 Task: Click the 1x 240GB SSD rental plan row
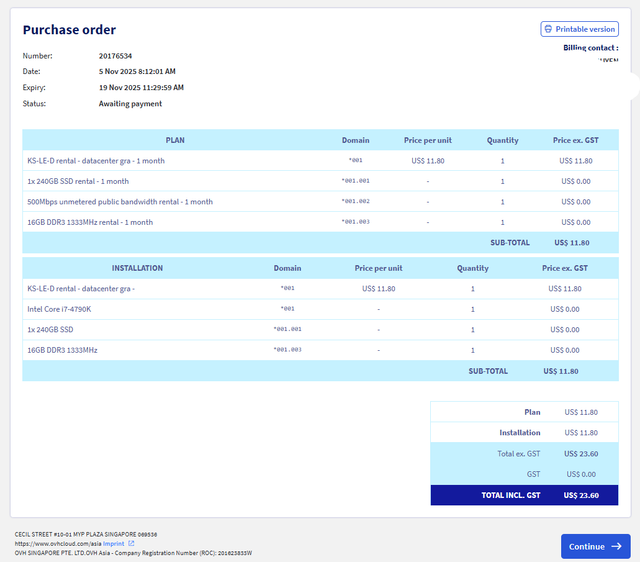pos(320,181)
